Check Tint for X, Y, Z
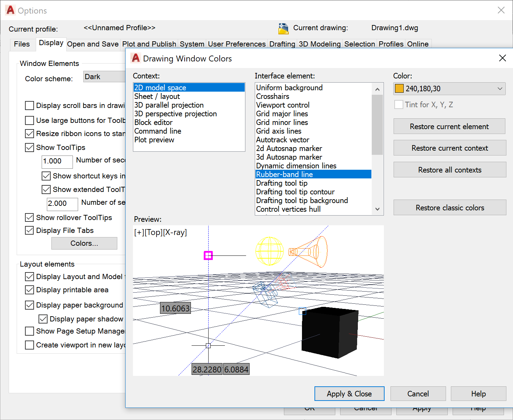This screenshot has width=513, height=420. pos(399,104)
